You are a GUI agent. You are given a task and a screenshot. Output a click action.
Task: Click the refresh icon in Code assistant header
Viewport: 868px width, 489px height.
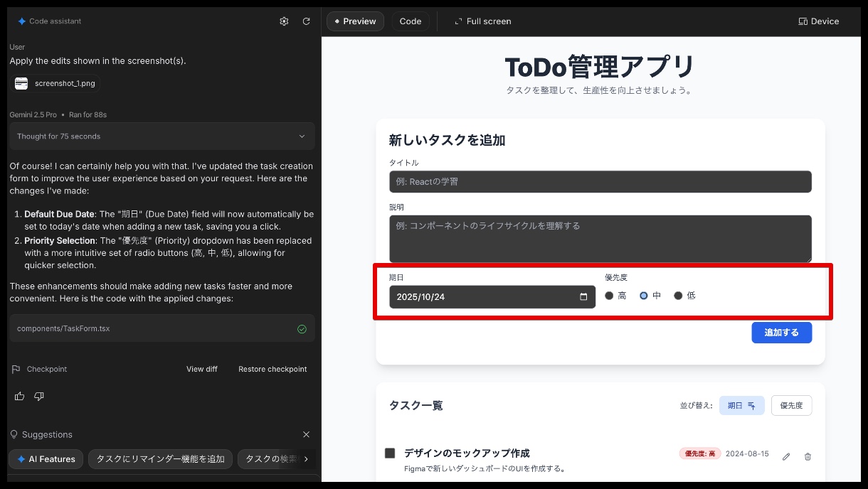306,21
